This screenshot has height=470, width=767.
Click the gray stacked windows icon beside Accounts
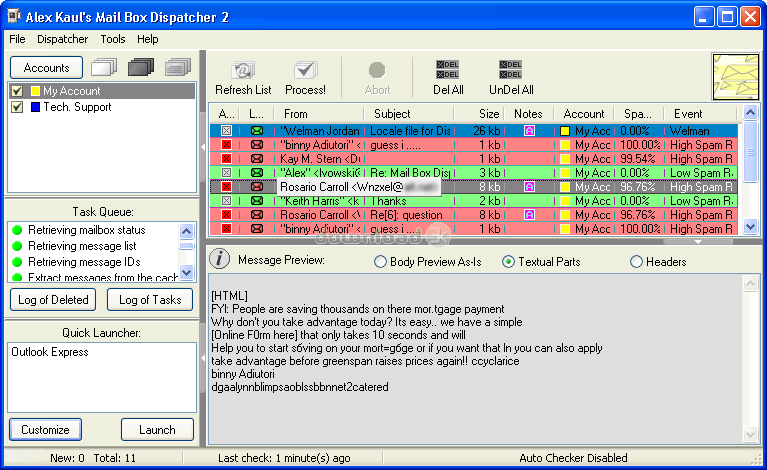[178, 68]
